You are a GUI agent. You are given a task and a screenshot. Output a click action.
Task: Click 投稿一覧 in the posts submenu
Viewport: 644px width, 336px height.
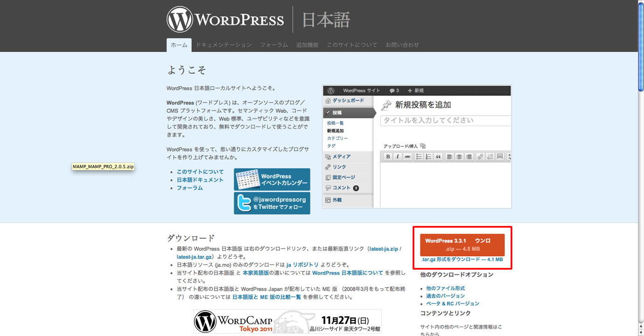335,123
